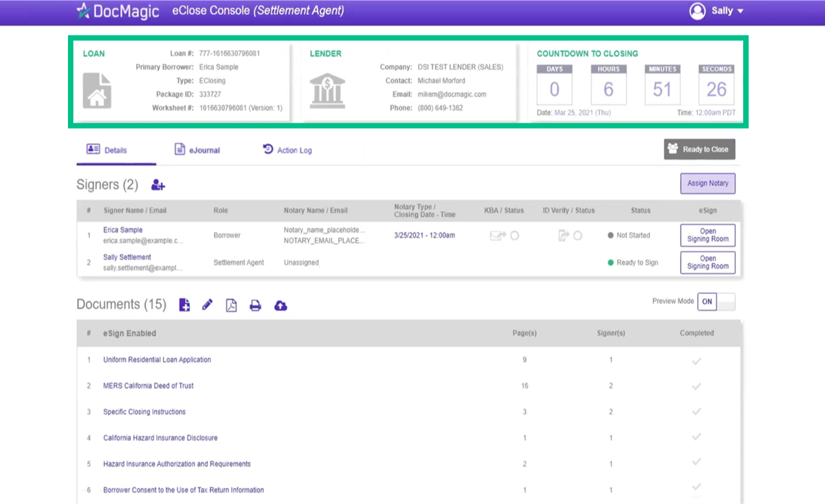The image size is (825, 504).
Task: Open Signing Room for Sally Settlement
Action: tap(708, 262)
